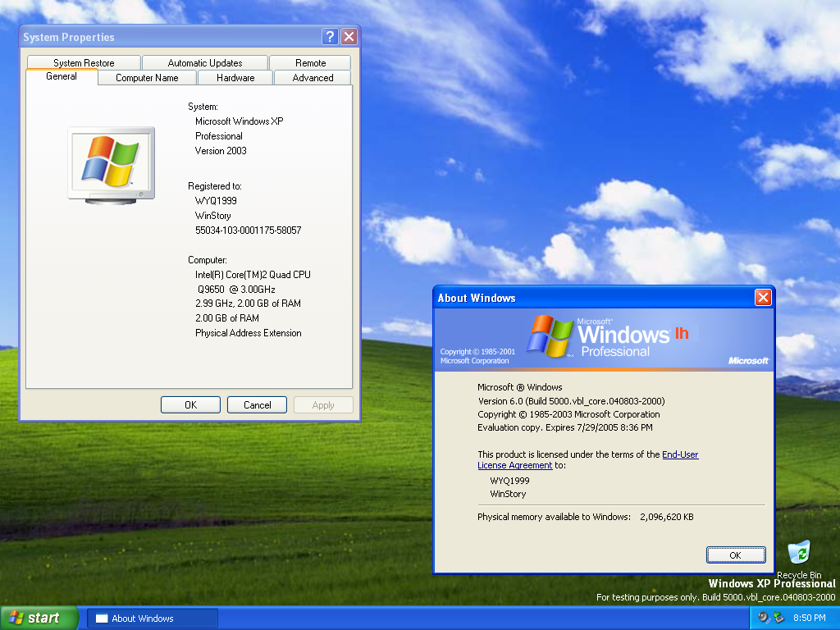
Task: Click the System Properties help question mark button
Action: pos(330,37)
